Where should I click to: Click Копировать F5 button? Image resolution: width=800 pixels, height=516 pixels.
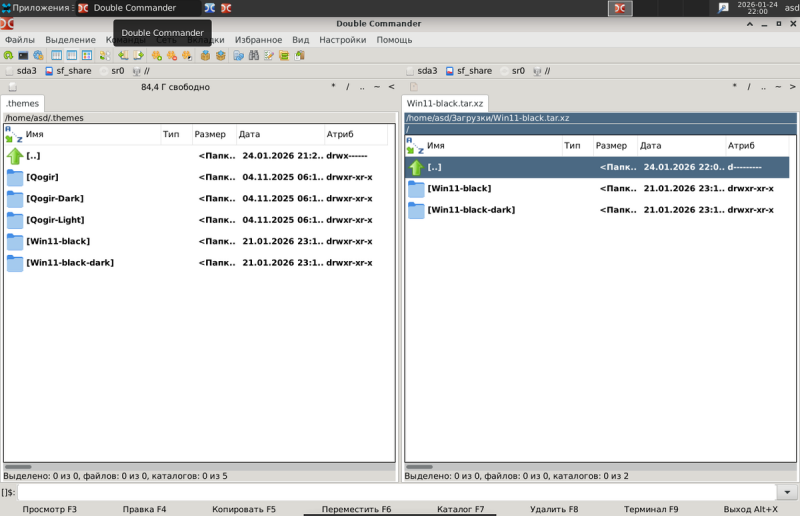coord(244,509)
